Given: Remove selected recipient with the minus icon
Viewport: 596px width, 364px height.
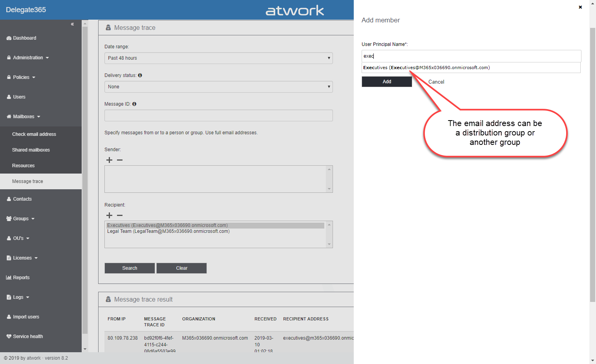Looking at the screenshot, I should click(120, 215).
